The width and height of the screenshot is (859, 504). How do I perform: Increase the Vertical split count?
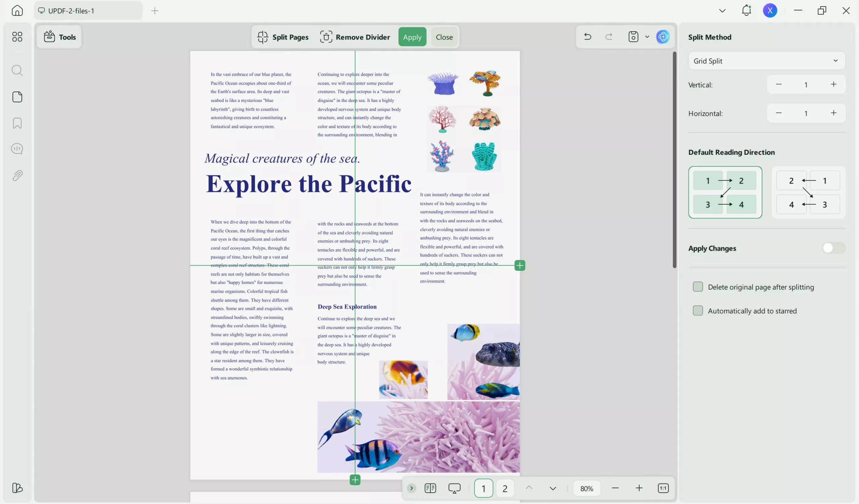pyautogui.click(x=833, y=85)
